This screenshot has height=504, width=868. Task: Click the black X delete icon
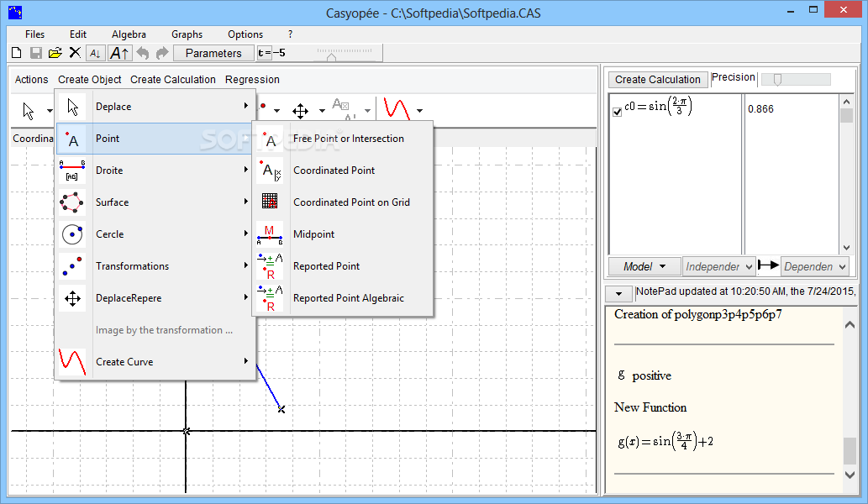pos(75,53)
